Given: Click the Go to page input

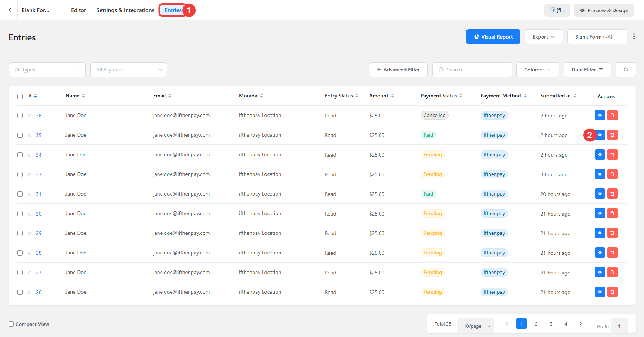Looking at the screenshot, I should tap(619, 326).
